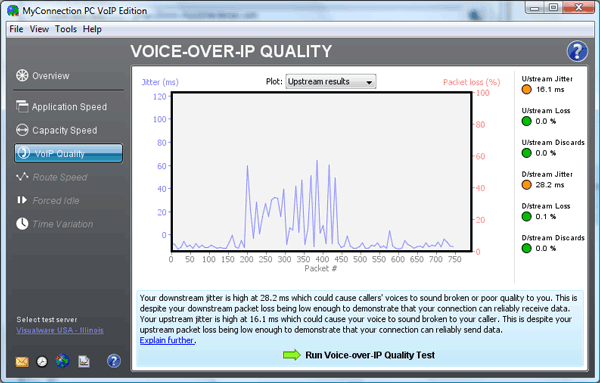Click the U/stream Loss 0.0 % value
The image size is (600, 383).
(x=546, y=121)
